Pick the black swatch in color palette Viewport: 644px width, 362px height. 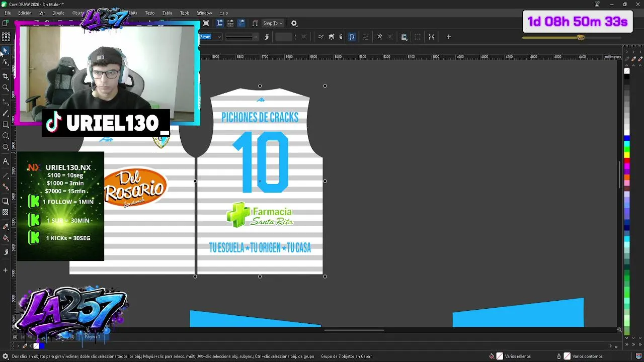click(627, 76)
